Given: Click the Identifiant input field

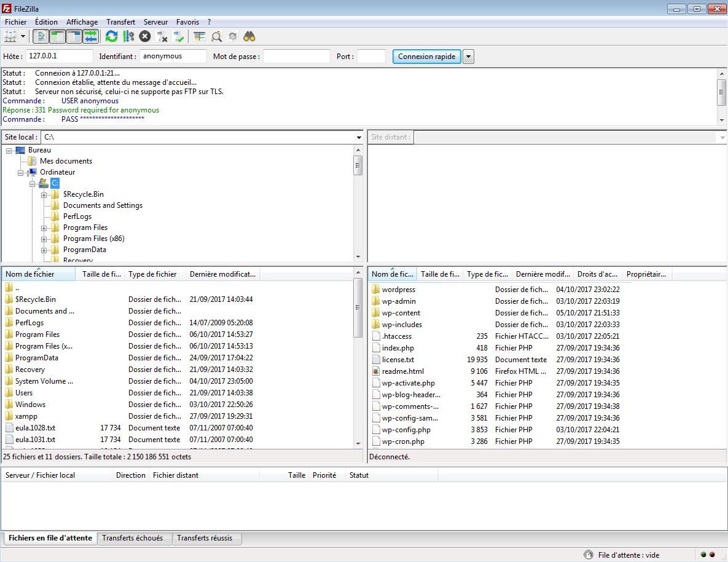Looking at the screenshot, I should pos(173,56).
